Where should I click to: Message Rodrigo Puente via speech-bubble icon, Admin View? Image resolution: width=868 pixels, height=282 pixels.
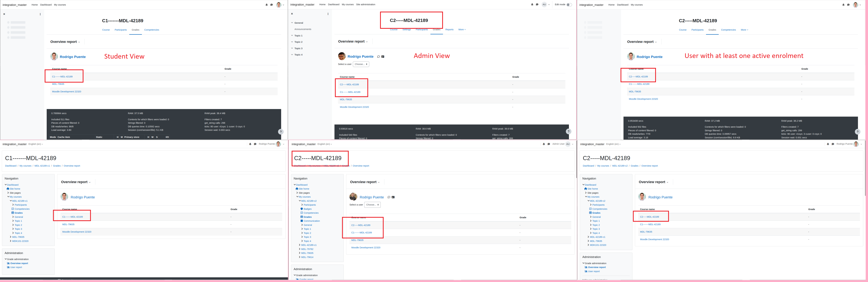point(378,57)
